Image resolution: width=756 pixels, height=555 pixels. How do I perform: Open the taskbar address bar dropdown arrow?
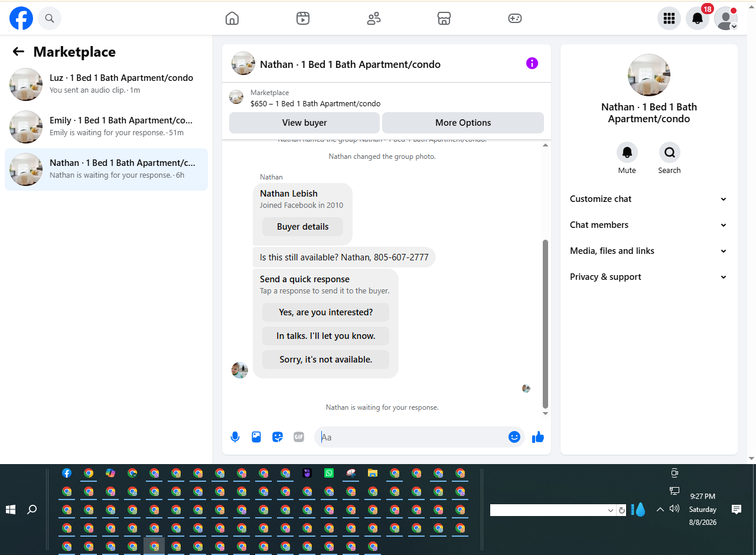tap(611, 510)
